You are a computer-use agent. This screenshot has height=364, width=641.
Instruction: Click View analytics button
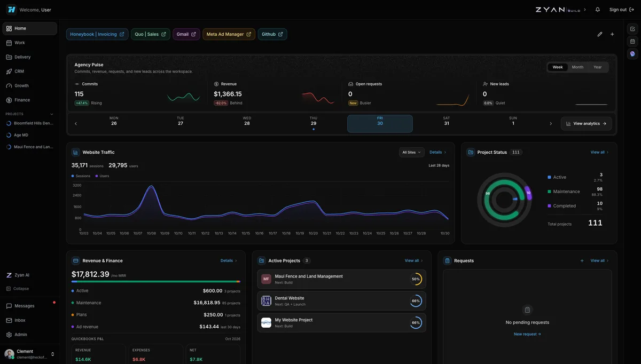tap(587, 123)
